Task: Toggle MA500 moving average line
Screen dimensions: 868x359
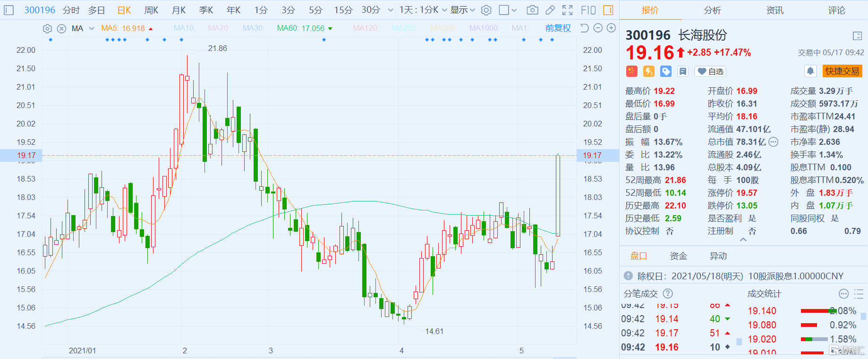Action: pyautogui.click(x=443, y=28)
